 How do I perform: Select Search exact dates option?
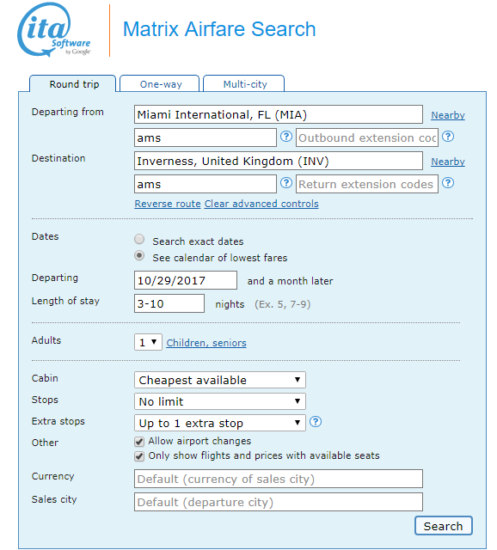point(139,239)
